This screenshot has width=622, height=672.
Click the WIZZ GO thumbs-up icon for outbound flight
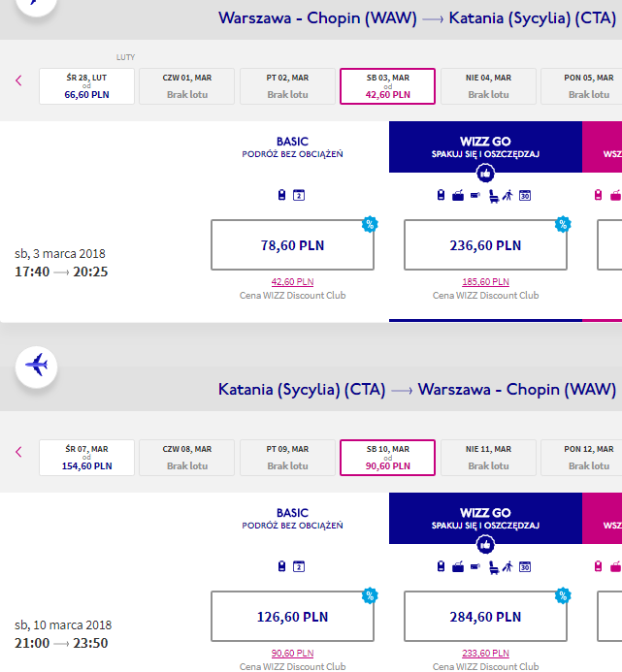(x=485, y=174)
